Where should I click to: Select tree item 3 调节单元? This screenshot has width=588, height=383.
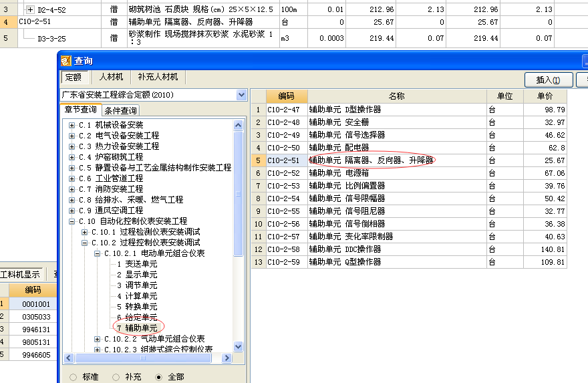tap(137, 285)
